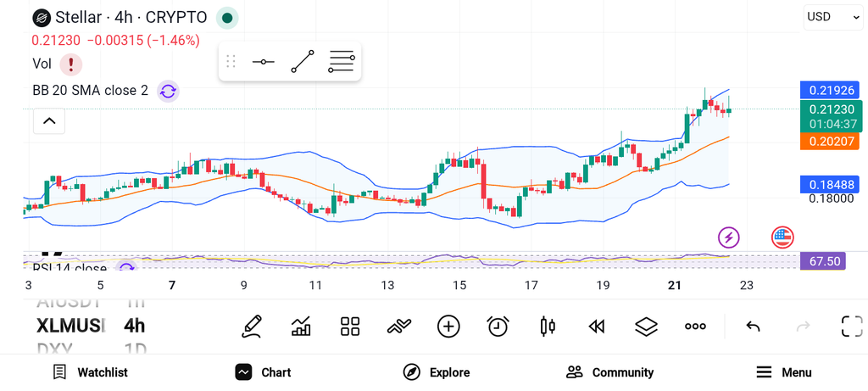Click the 4h interval label beside XLMUSD
The height and width of the screenshot is (391, 868).
click(135, 326)
